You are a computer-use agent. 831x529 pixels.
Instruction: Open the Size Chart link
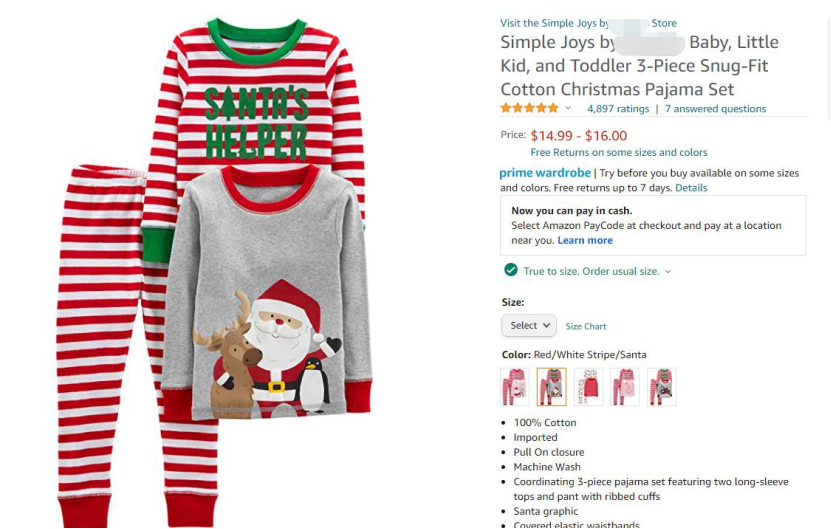[x=586, y=326]
